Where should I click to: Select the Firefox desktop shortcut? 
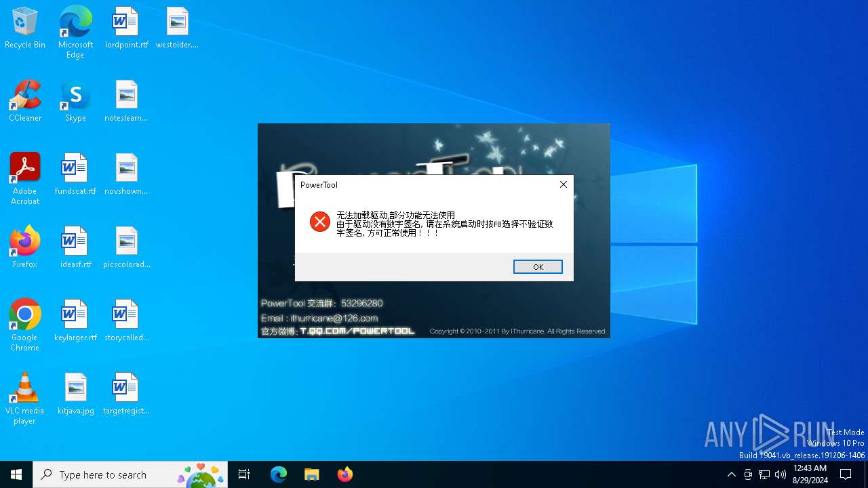25,247
